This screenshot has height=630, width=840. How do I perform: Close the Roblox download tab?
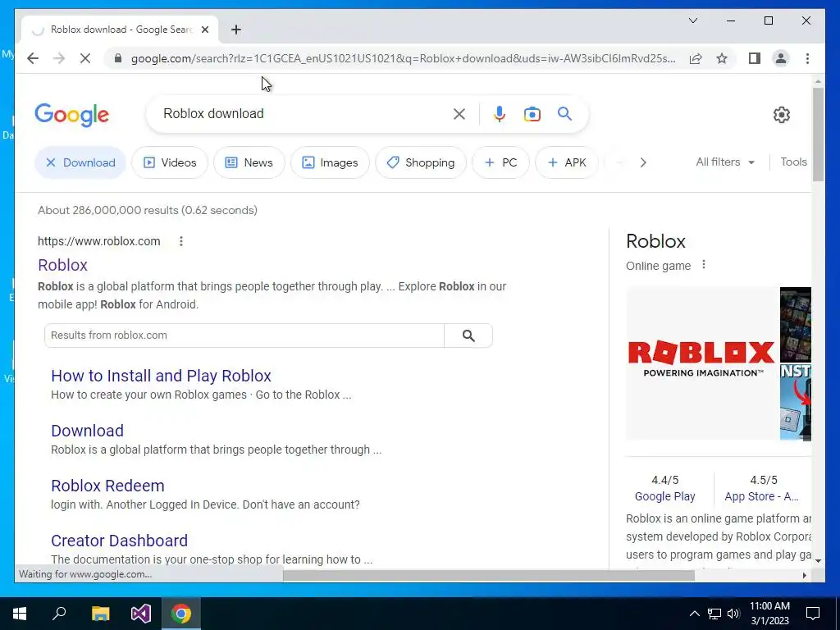click(x=204, y=30)
